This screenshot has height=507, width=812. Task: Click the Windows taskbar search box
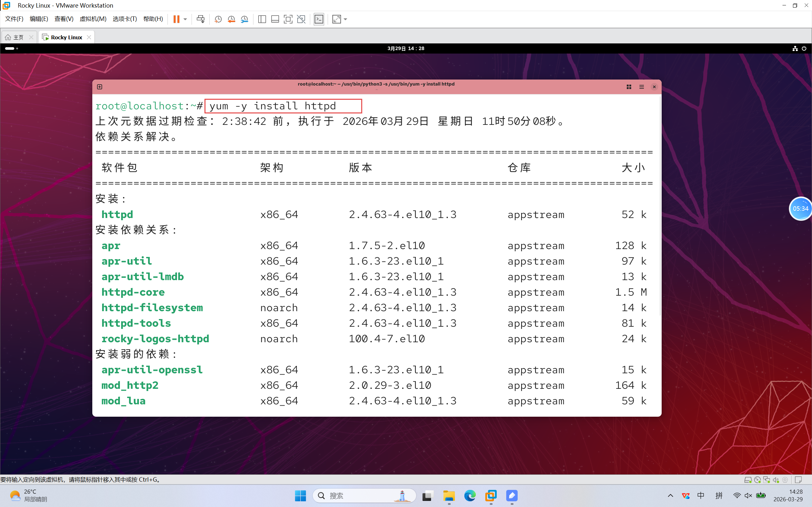click(364, 496)
